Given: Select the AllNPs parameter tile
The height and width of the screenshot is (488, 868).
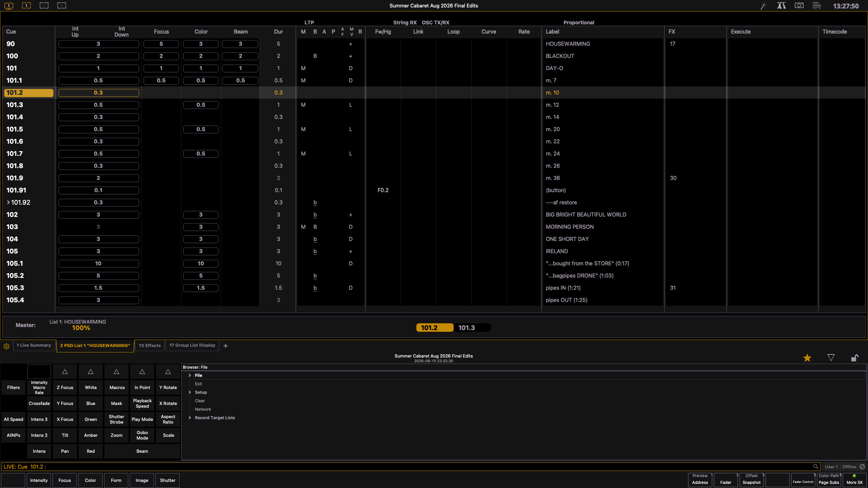Looking at the screenshot, I should pyautogui.click(x=14, y=435).
